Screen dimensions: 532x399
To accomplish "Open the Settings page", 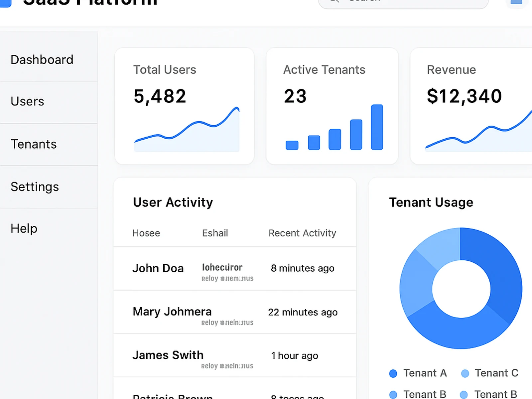I will tap(35, 187).
